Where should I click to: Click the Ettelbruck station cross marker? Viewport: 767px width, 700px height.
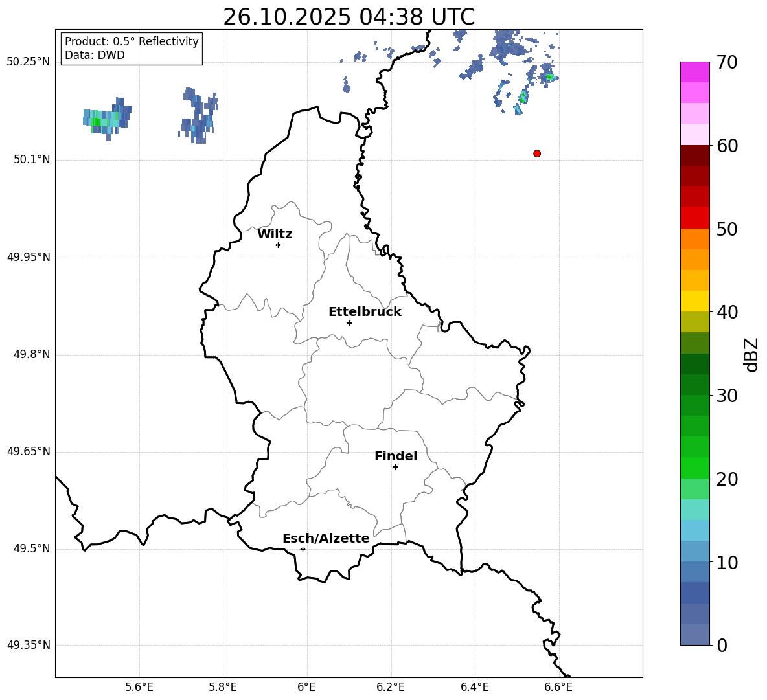[349, 322]
